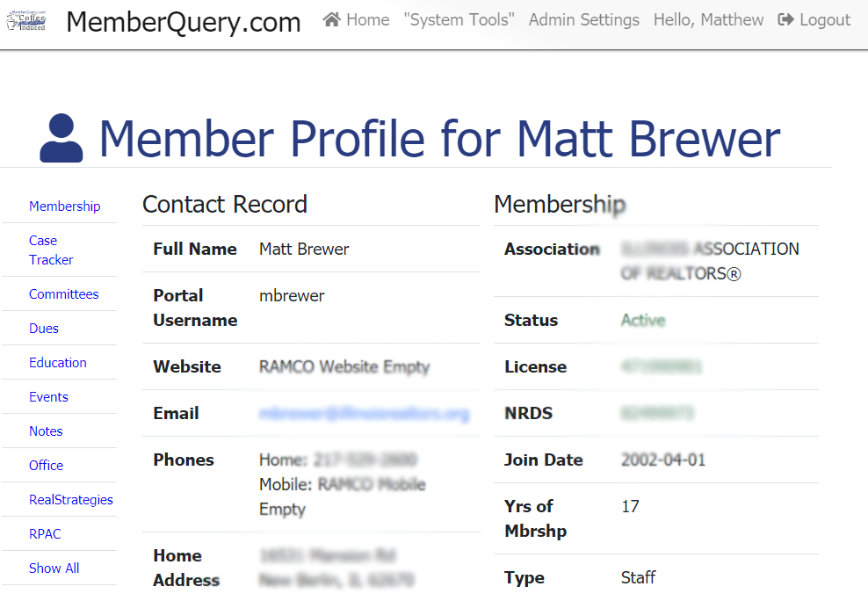This screenshot has width=868, height=601.
Task: Click the blurred email address link
Action: pos(364,414)
